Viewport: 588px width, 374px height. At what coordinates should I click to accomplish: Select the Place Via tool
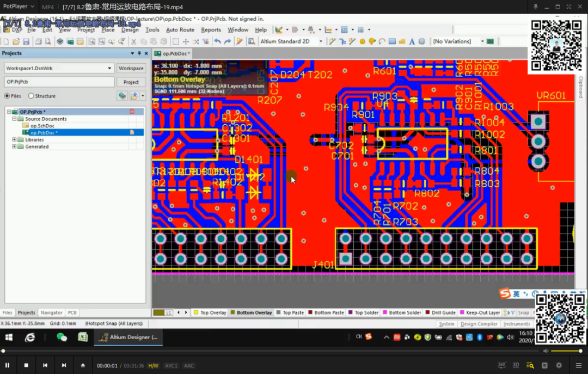point(372,41)
